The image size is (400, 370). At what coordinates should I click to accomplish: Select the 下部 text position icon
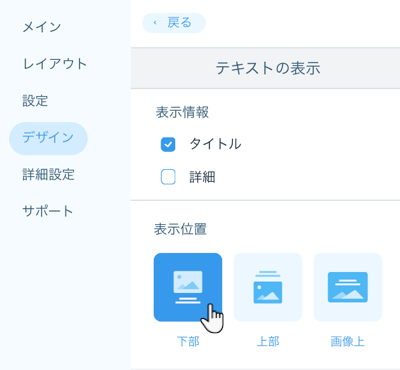click(188, 287)
